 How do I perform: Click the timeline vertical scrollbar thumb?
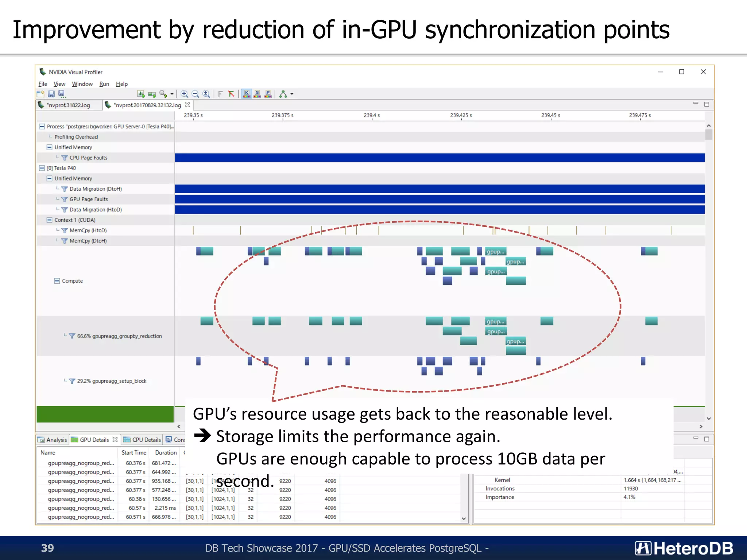pyautogui.click(x=709, y=135)
